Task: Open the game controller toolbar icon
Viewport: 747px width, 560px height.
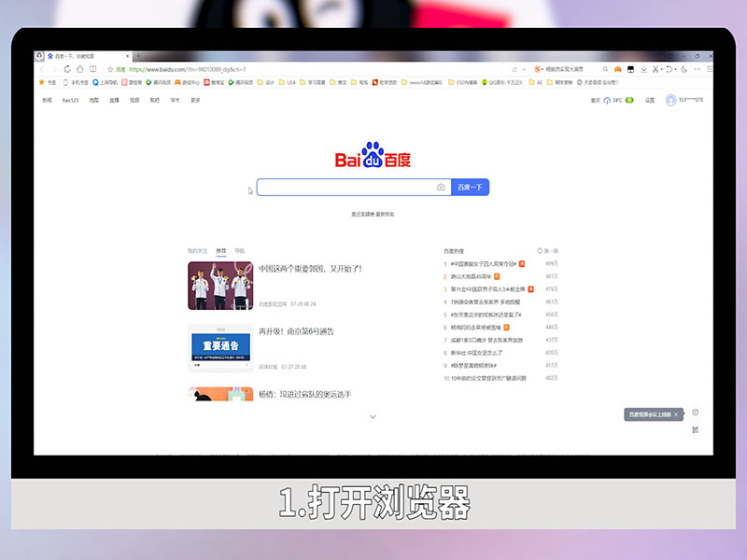Action: pos(617,69)
